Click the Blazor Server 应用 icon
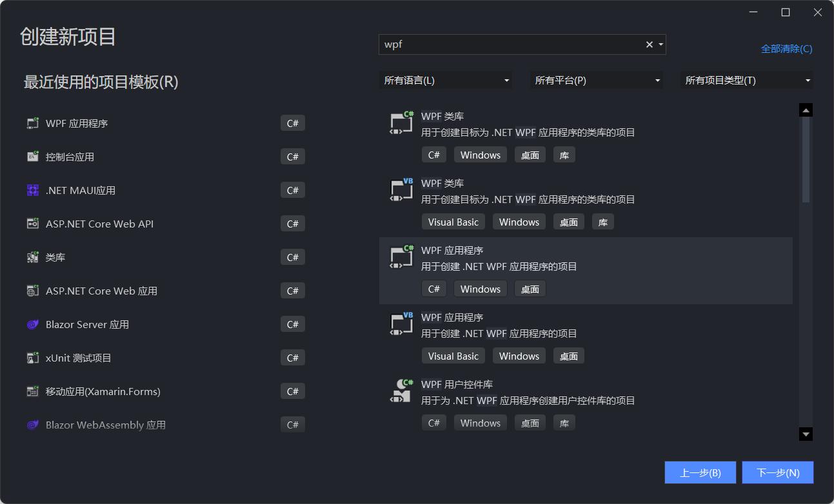The image size is (834, 504). (32, 324)
